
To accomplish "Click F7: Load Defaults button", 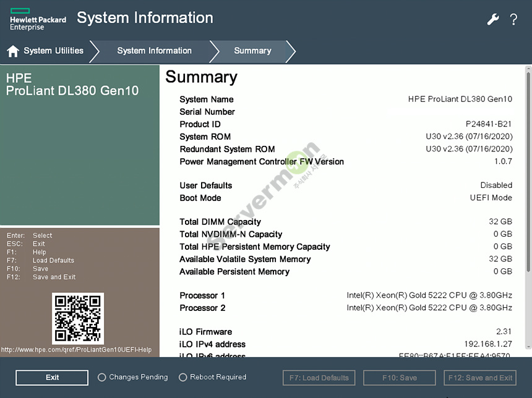I will [319, 378].
